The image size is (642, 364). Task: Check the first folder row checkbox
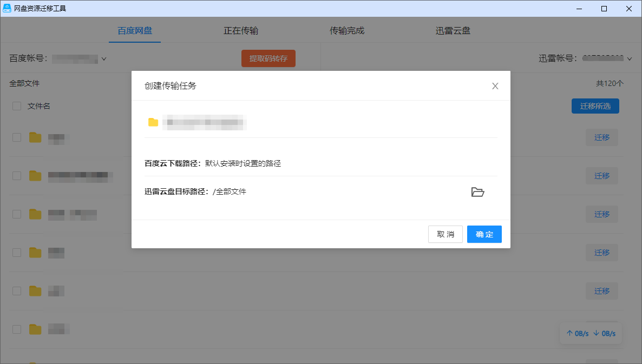pos(17,137)
